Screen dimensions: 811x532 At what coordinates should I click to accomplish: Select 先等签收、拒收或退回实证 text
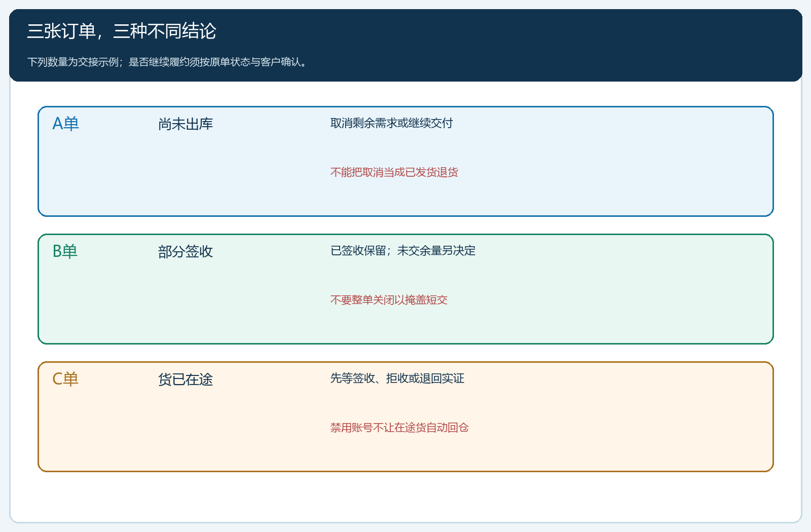coord(397,378)
